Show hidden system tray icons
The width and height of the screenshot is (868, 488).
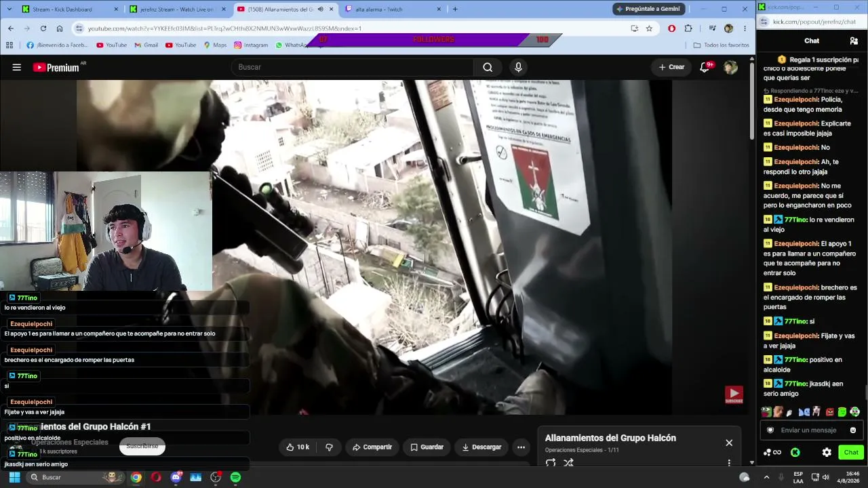(x=768, y=477)
